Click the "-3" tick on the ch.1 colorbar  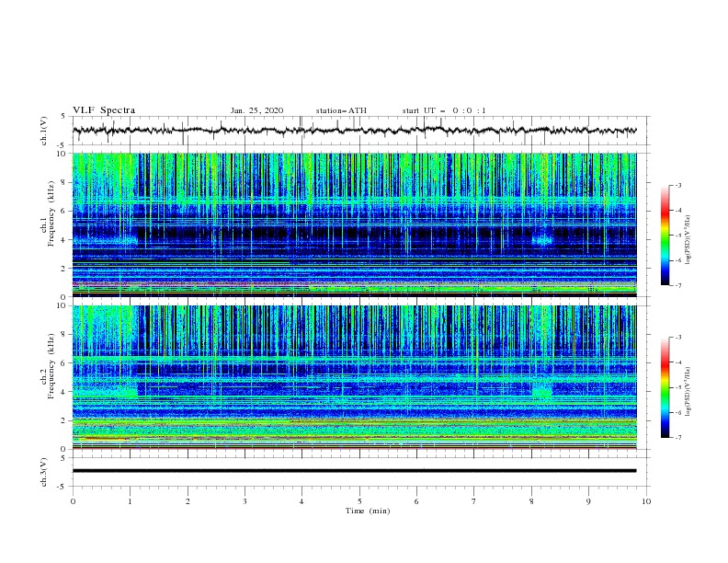677,185
